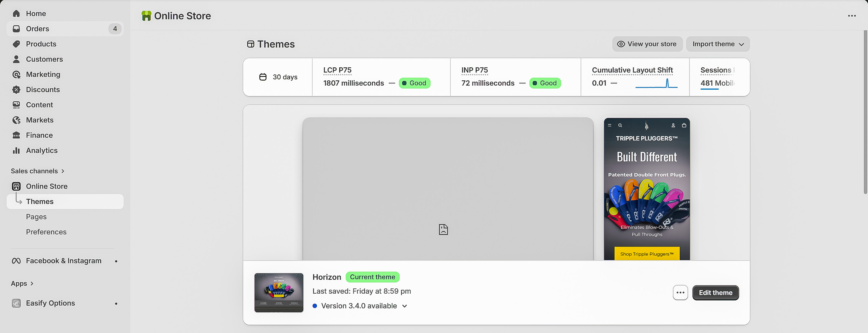This screenshot has height=333, width=868.
Task: Click the Analytics bar chart icon
Action: pos(16,150)
